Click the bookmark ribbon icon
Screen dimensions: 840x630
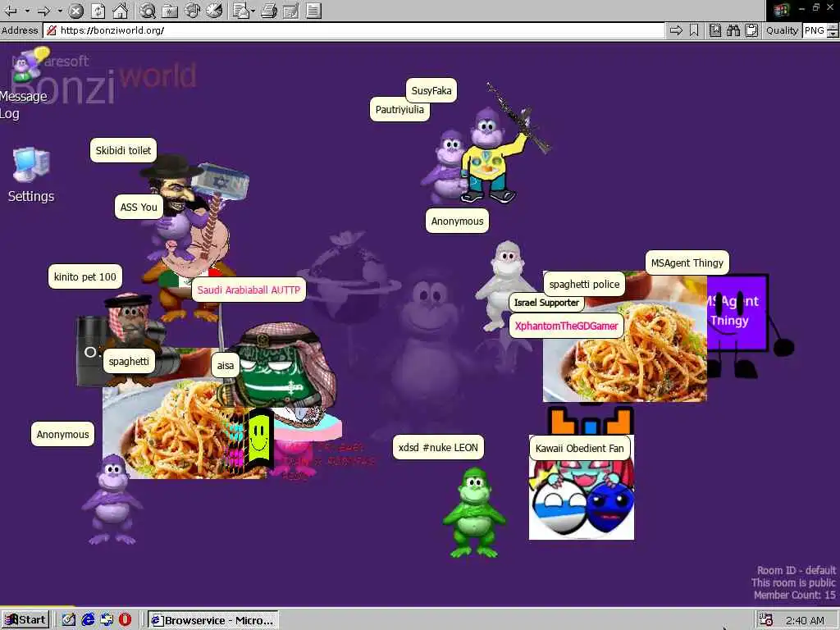point(694,30)
